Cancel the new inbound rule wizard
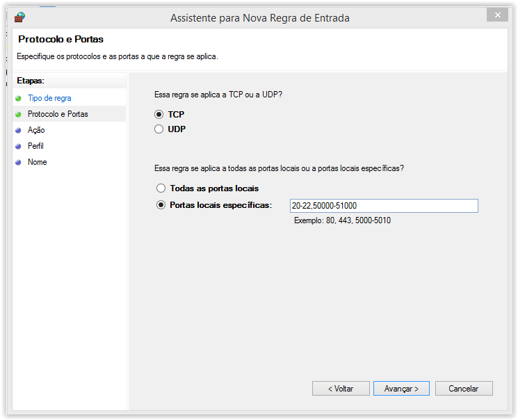Screen dimensions: 518x420 tap(463, 389)
